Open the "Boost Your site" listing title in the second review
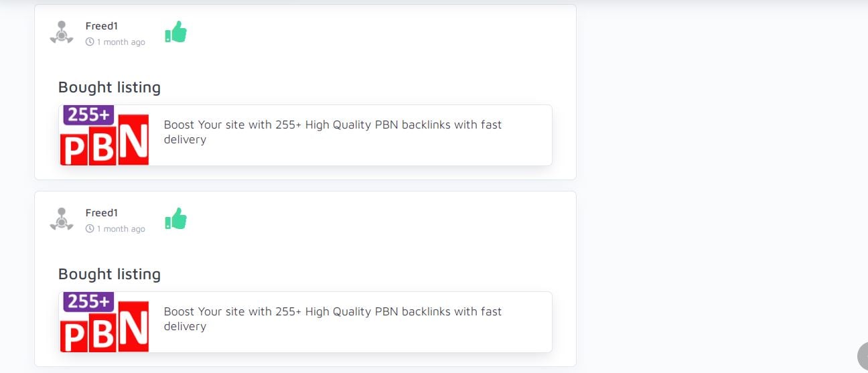Viewport: 868px width, 373px height. (332, 311)
